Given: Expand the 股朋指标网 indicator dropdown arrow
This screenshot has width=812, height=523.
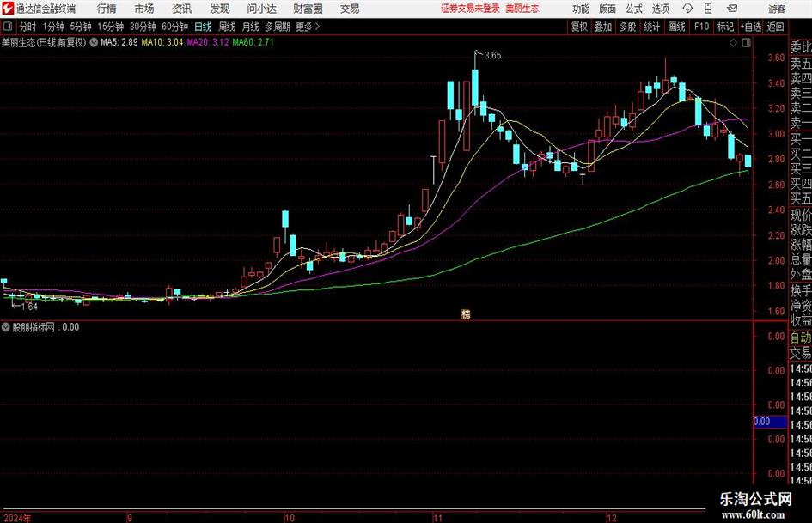Looking at the screenshot, I should (6, 327).
